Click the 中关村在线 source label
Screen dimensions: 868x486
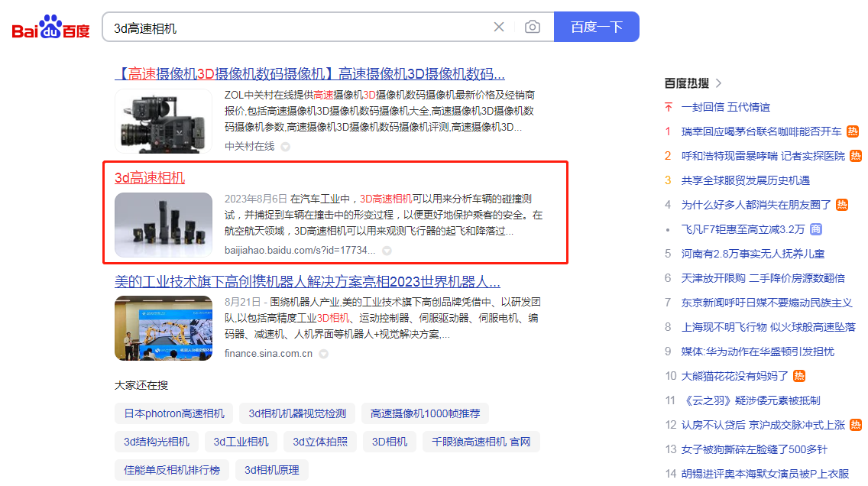pos(249,146)
